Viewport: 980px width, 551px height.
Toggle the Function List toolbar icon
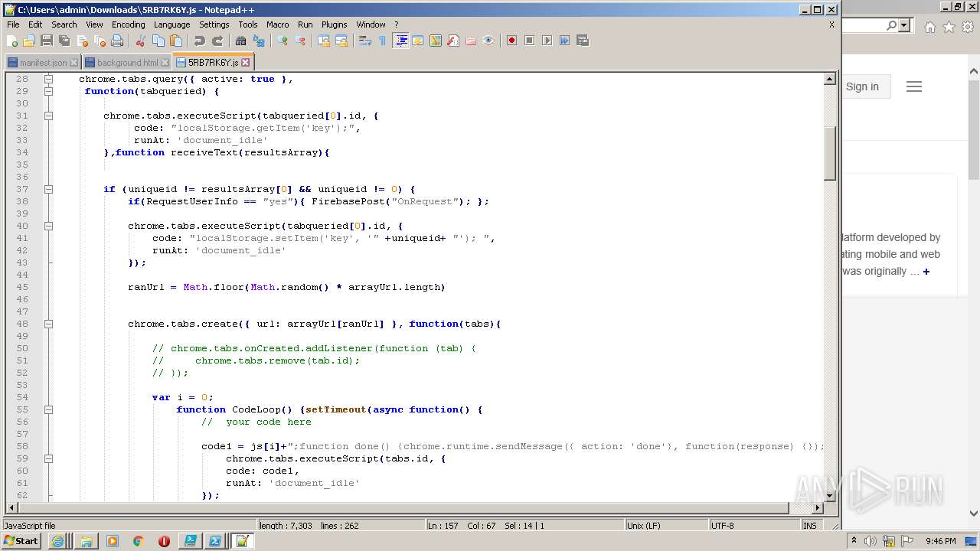click(x=453, y=41)
